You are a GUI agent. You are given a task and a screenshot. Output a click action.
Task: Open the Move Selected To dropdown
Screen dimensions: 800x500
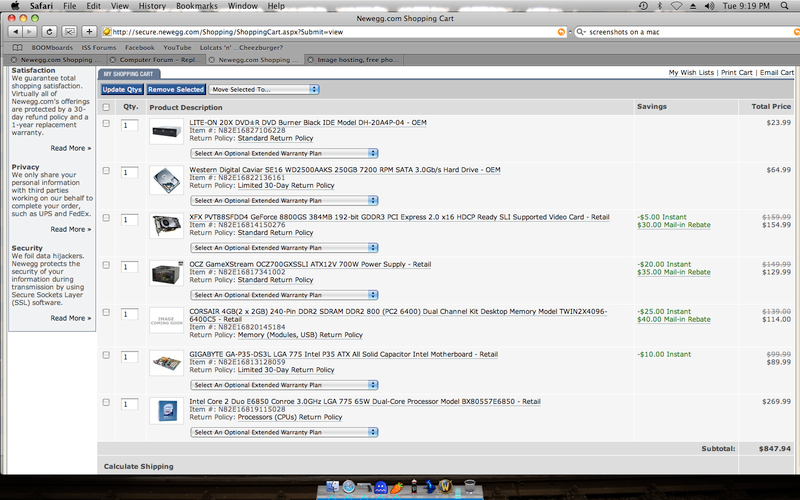pos(264,89)
